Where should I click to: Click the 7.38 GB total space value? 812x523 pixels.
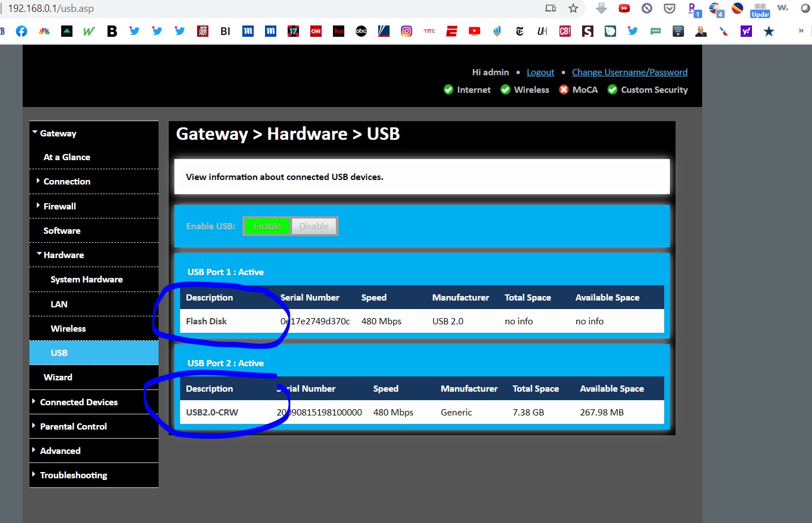click(x=528, y=413)
